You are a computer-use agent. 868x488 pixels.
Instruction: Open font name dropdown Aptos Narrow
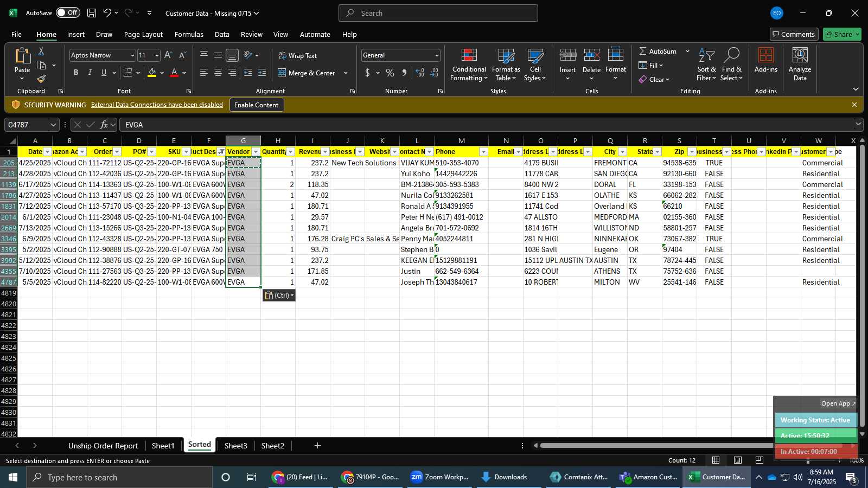[132, 55]
